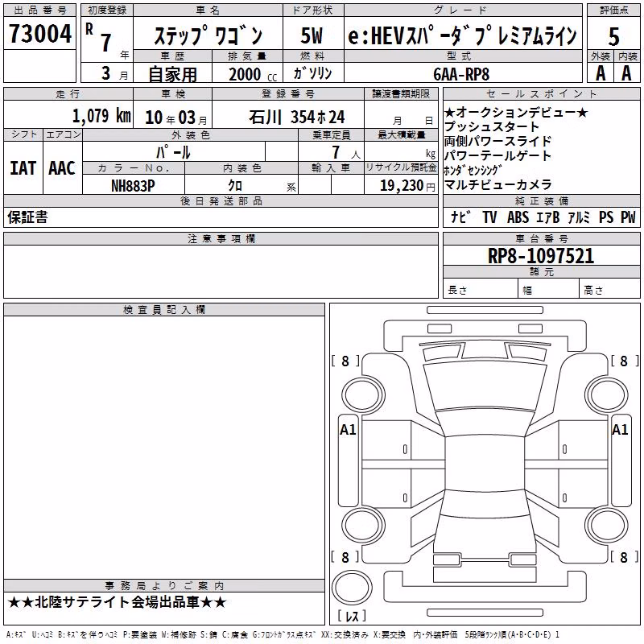Click interior color クロ

coord(235,186)
